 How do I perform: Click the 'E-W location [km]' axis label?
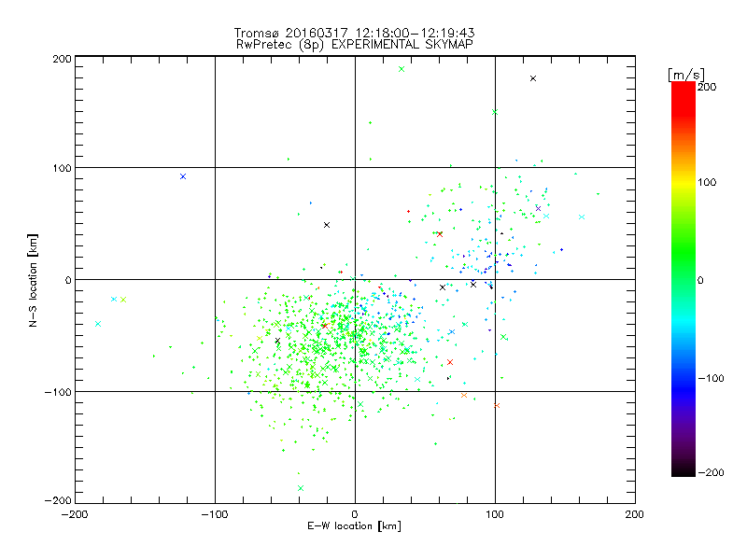point(354,526)
